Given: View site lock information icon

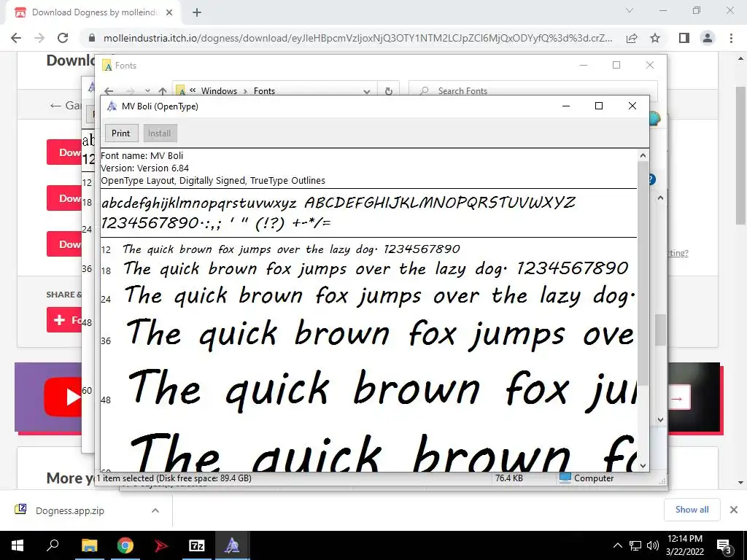Looking at the screenshot, I should [x=92, y=38].
